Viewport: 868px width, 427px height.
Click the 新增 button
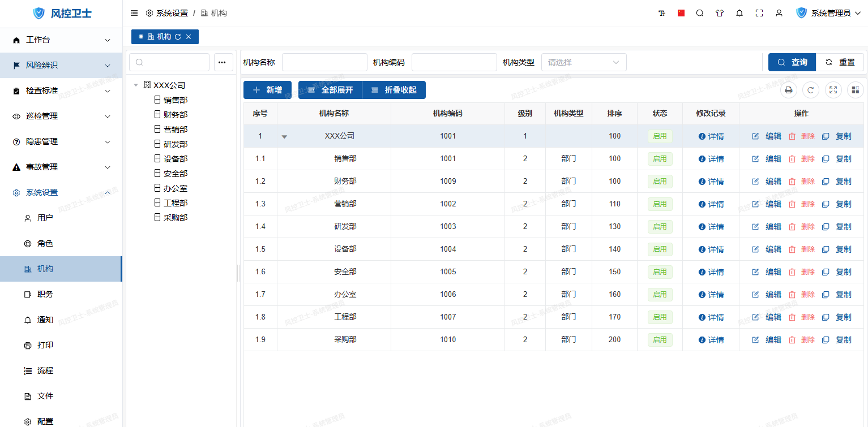click(x=267, y=90)
